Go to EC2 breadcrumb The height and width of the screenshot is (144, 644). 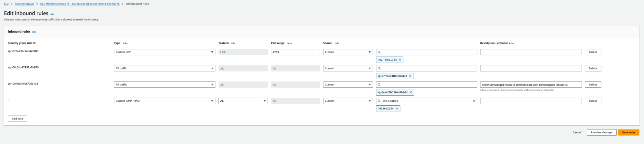[x=6, y=4]
